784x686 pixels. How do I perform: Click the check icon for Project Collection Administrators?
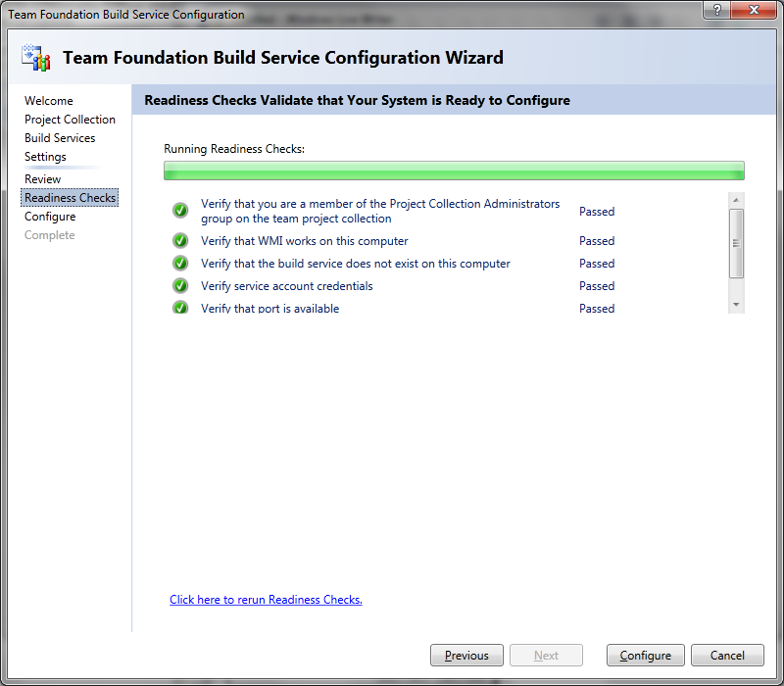pyautogui.click(x=180, y=211)
